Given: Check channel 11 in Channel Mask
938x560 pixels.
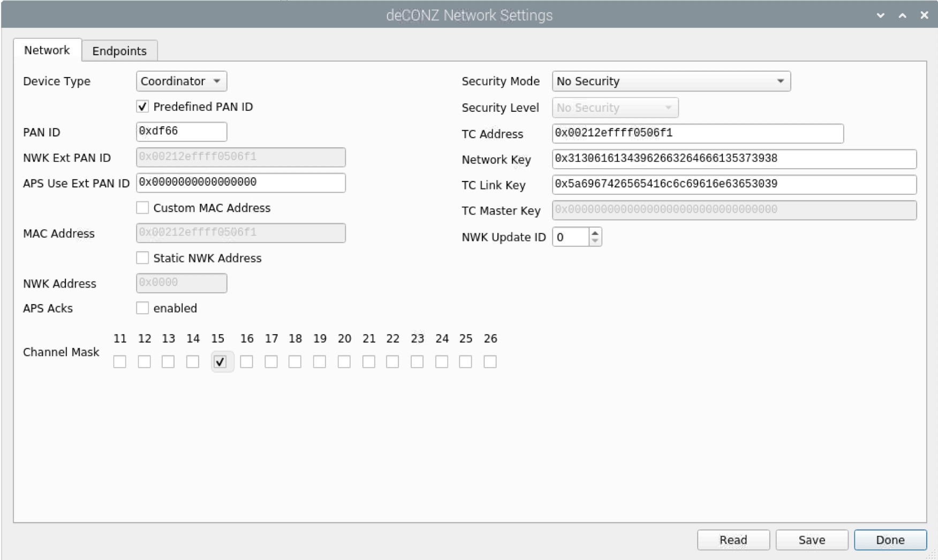Looking at the screenshot, I should [120, 362].
